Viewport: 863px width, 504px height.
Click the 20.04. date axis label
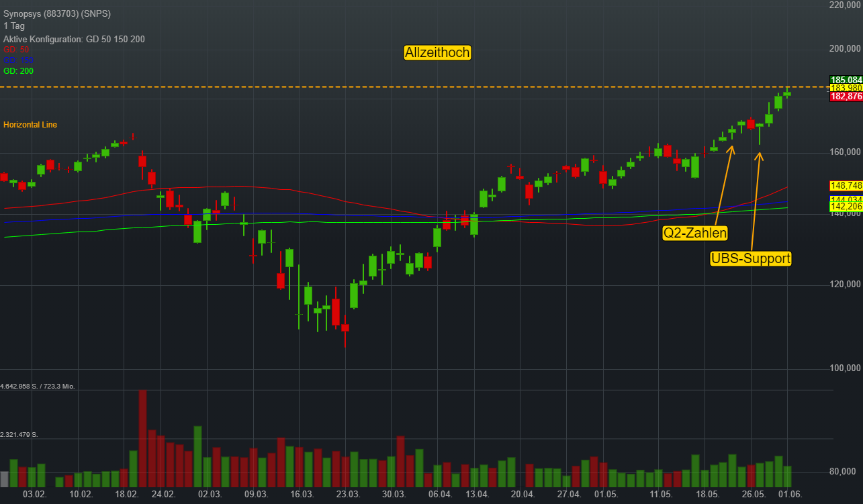tap(523, 495)
